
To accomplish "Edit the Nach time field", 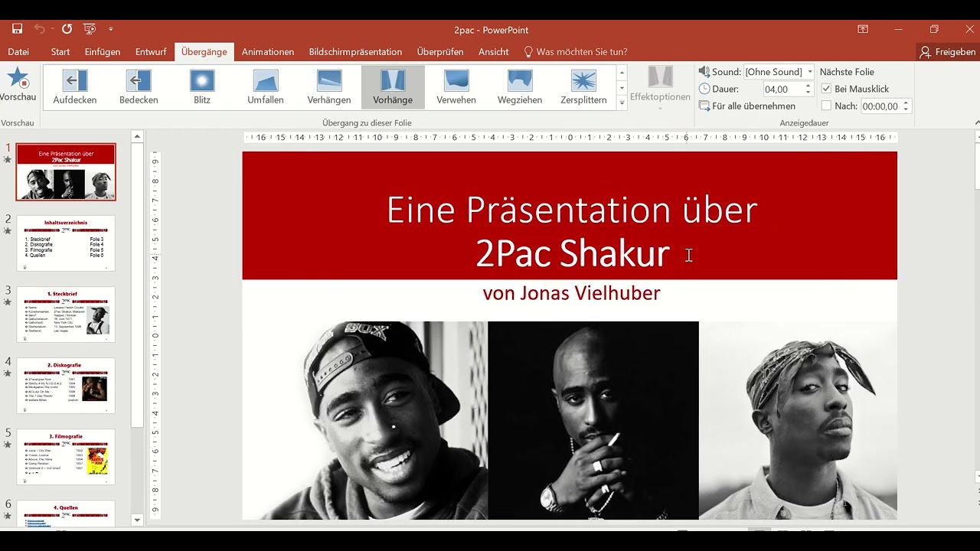I will click(x=880, y=106).
